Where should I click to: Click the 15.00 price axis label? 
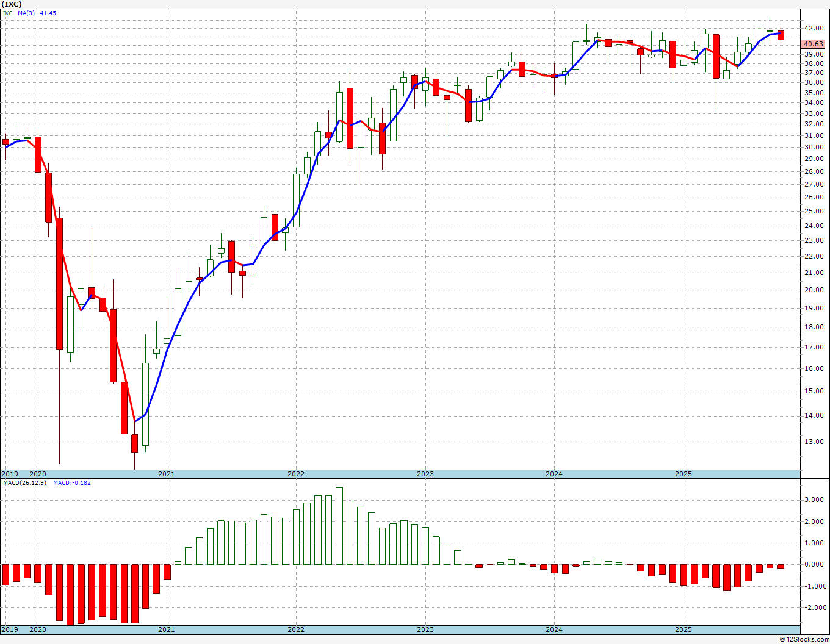click(814, 391)
